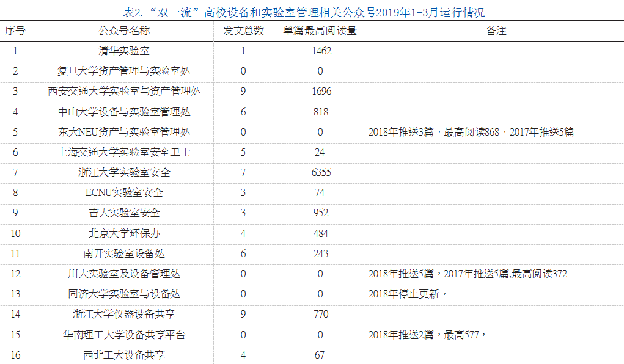Click serial number 7 beside 浙江大学实验室安全

(x=15, y=172)
